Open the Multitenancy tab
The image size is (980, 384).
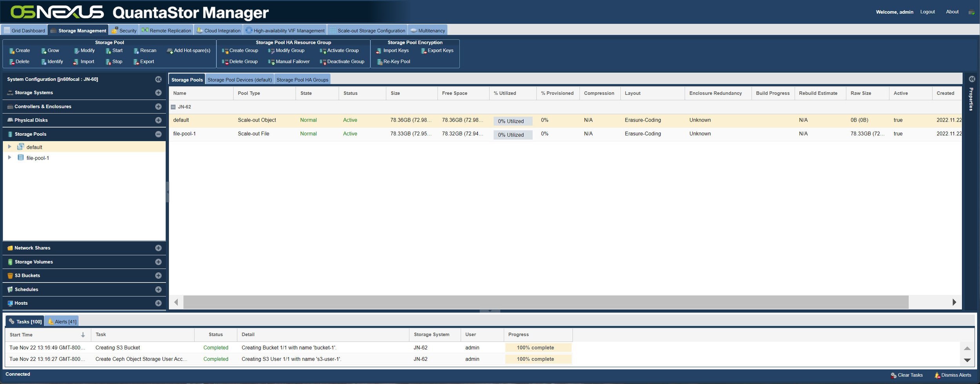(x=428, y=31)
